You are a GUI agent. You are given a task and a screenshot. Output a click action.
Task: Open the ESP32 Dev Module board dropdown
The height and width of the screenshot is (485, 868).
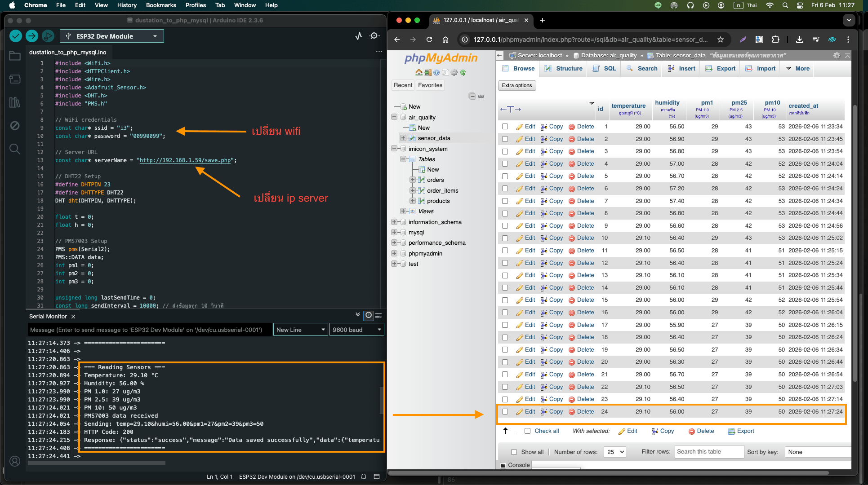(x=111, y=36)
